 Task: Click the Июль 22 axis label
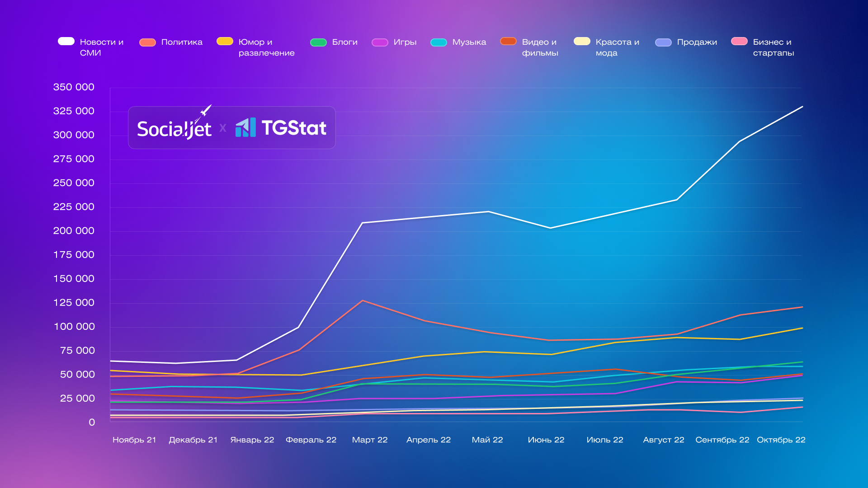pos(605,440)
